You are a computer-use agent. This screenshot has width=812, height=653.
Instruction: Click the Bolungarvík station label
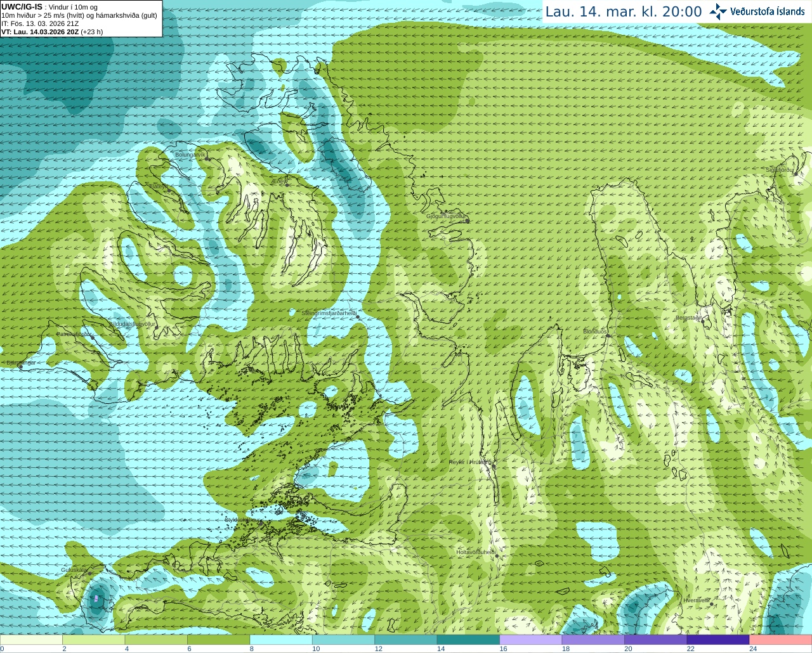[190, 154]
